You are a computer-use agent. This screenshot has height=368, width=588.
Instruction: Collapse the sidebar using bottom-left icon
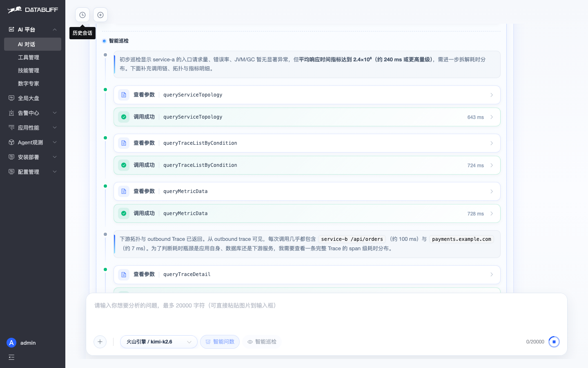click(11, 357)
